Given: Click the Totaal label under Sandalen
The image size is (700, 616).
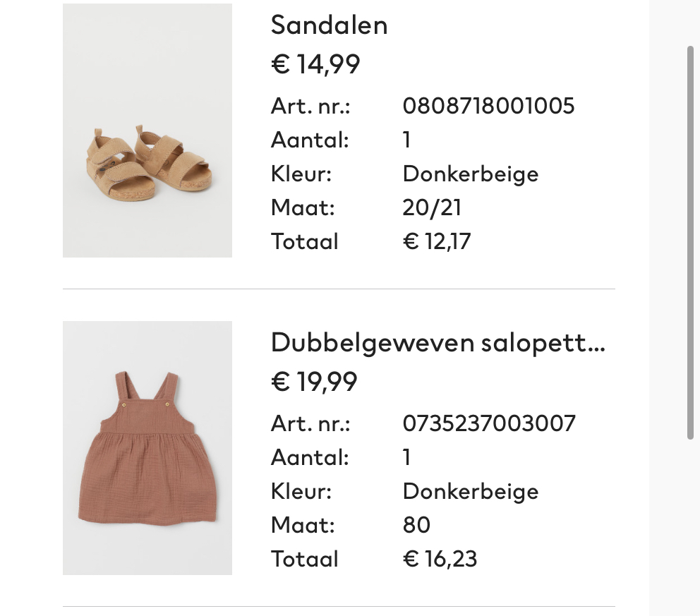Looking at the screenshot, I should pos(304,241).
